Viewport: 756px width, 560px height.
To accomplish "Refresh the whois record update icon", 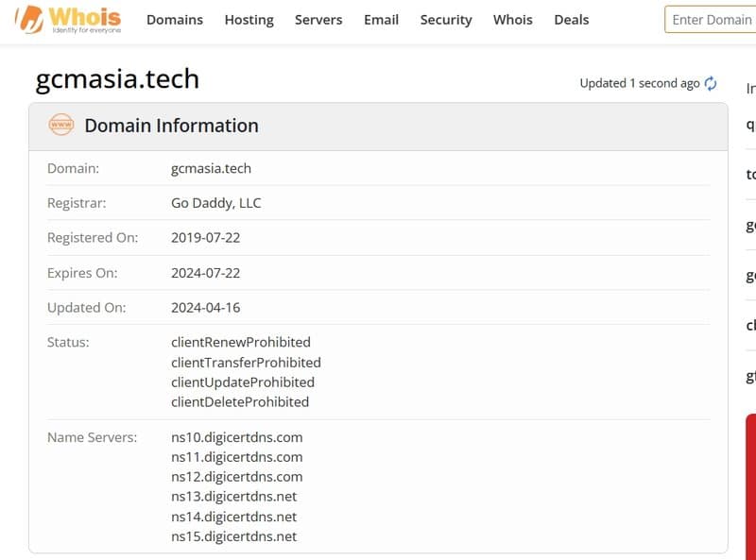I will pyautogui.click(x=711, y=83).
